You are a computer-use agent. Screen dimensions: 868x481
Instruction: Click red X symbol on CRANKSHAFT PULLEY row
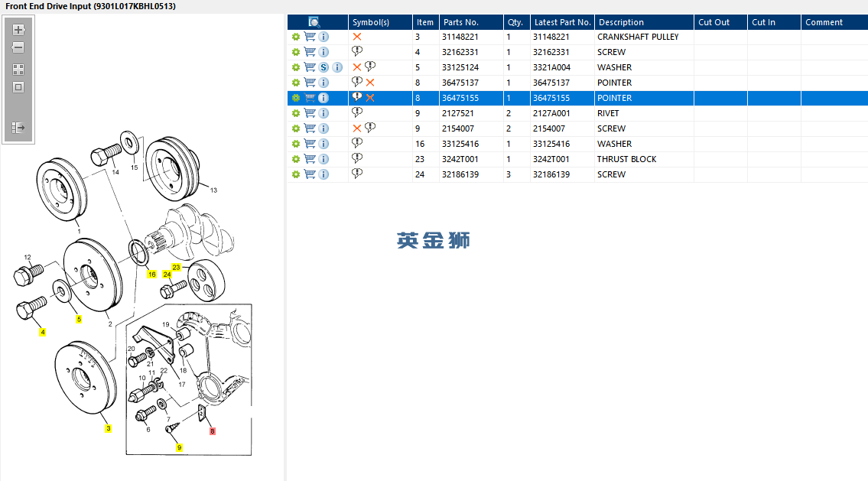click(357, 37)
